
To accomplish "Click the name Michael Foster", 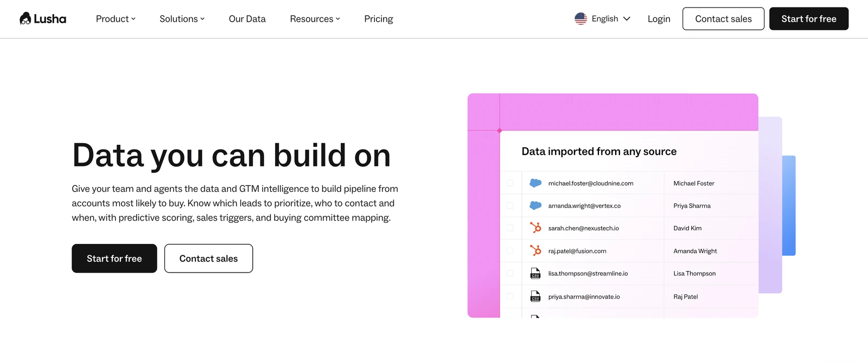I will 694,183.
